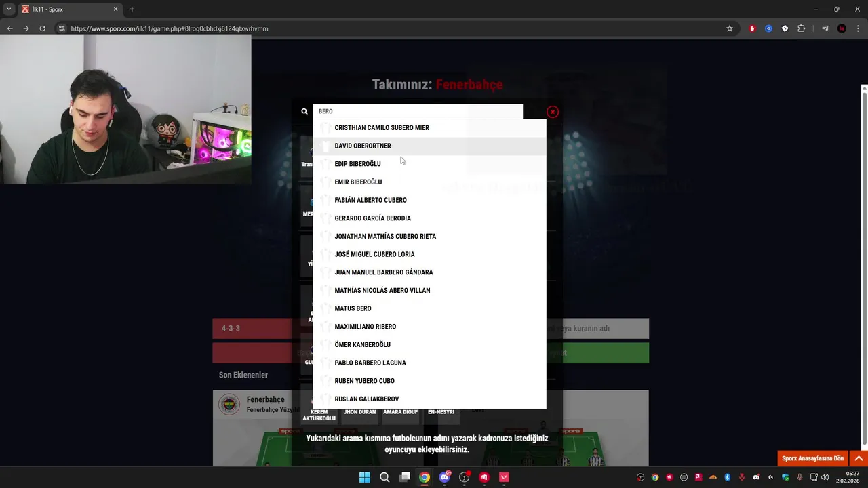The image size is (868, 488).
Task: Choose EDIP BIBEROĞLU in the list
Action: click(430, 164)
